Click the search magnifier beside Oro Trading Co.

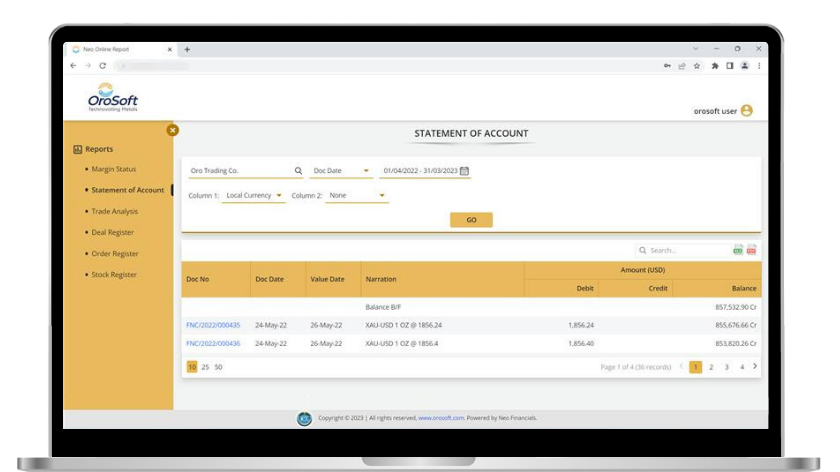click(x=298, y=171)
